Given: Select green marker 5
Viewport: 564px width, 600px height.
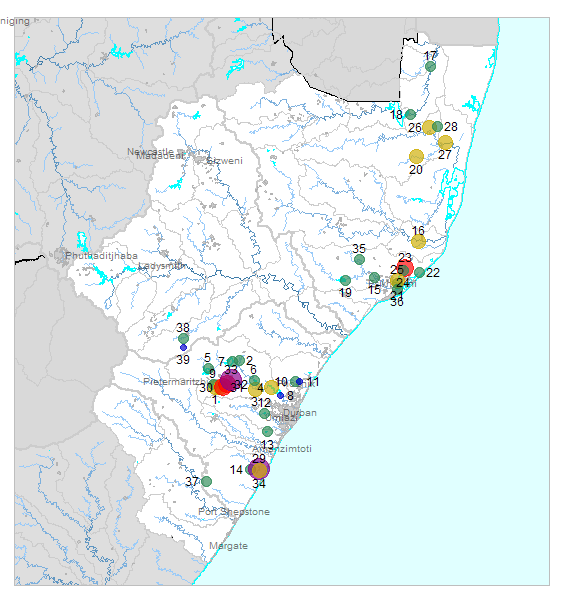Looking at the screenshot, I should coord(208,369).
